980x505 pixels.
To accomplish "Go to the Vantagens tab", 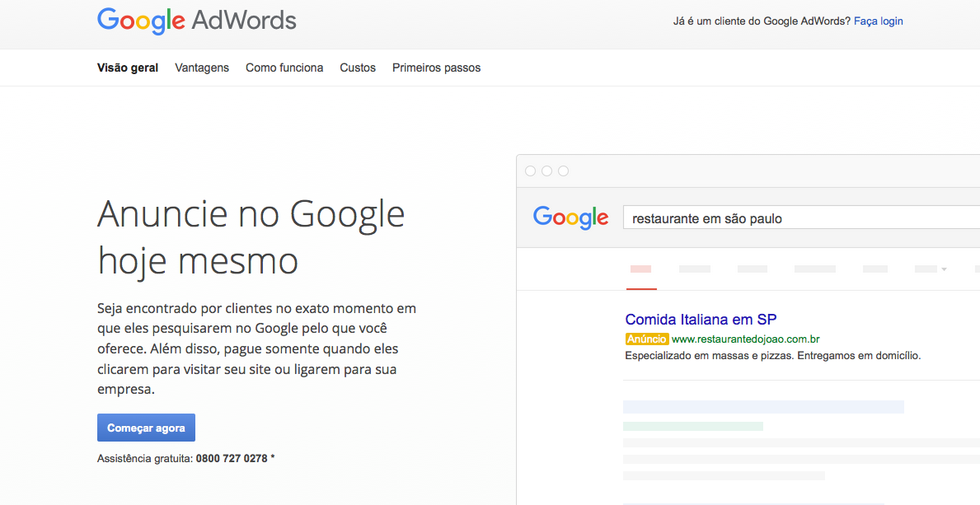I will (x=202, y=68).
